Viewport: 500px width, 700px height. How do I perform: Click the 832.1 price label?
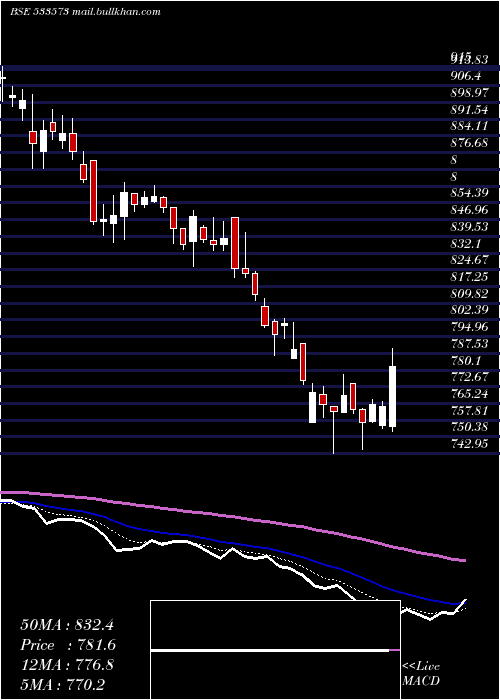point(466,243)
